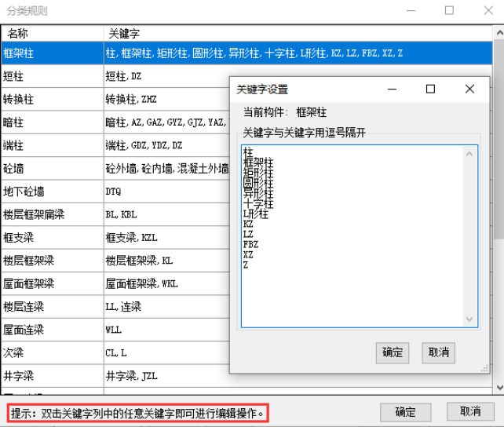
Task: Click keyword cell 屋面框架梁, WKL
Action: (x=166, y=283)
